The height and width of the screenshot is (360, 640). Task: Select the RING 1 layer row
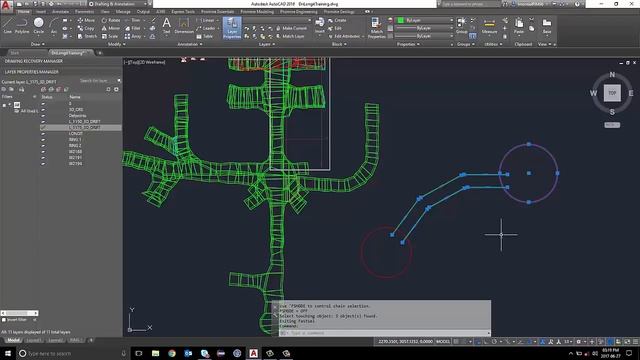pyautogui.click(x=81, y=140)
